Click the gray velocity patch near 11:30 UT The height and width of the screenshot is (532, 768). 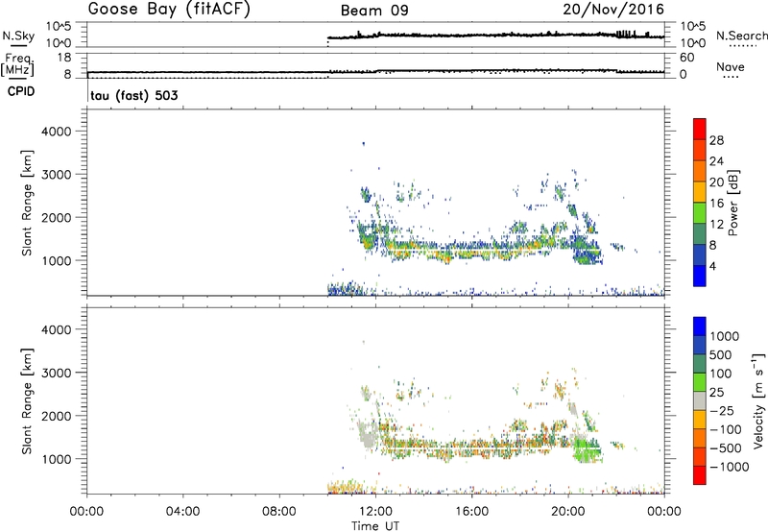click(367, 434)
